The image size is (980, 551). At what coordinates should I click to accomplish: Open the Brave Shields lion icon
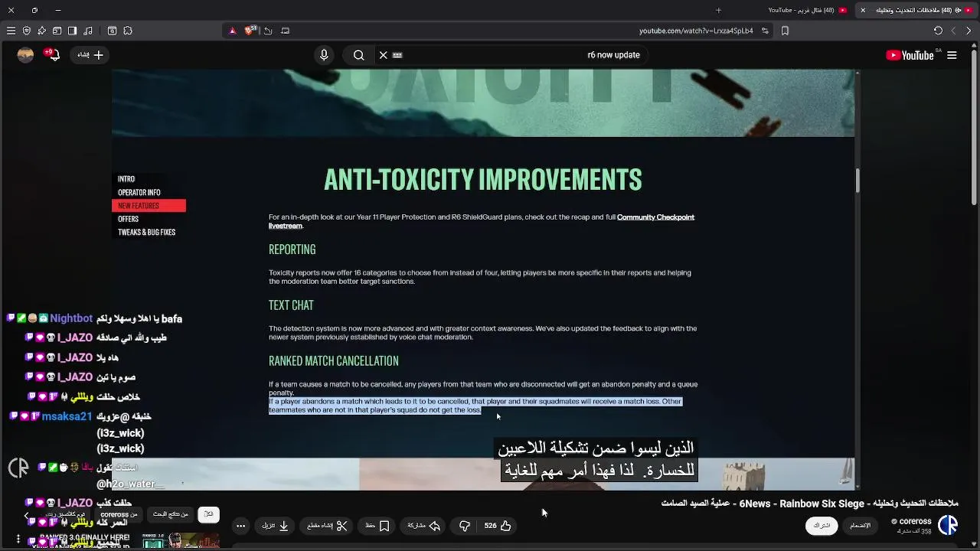tap(249, 31)
